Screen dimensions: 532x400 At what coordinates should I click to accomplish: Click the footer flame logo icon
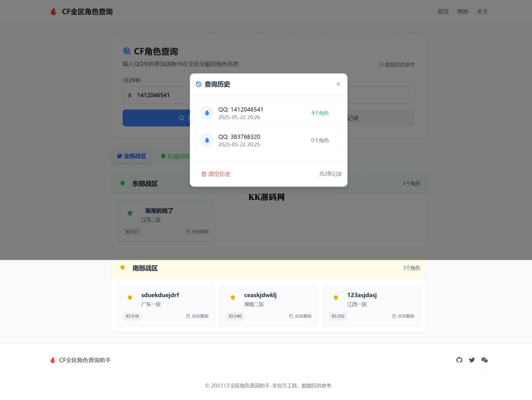tap(53, 360)
